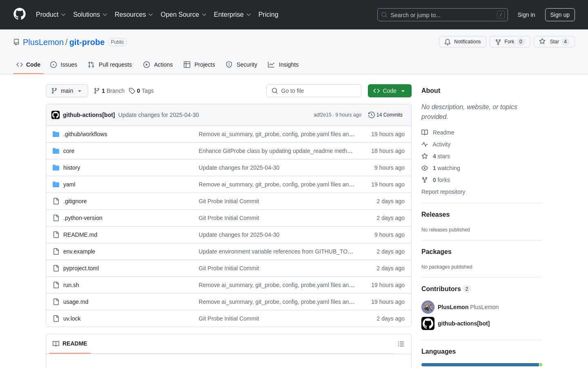The width and height of the screenshot is (588, 368).
Task: Switch to the Pull requests tab
Action: [110, 65]
